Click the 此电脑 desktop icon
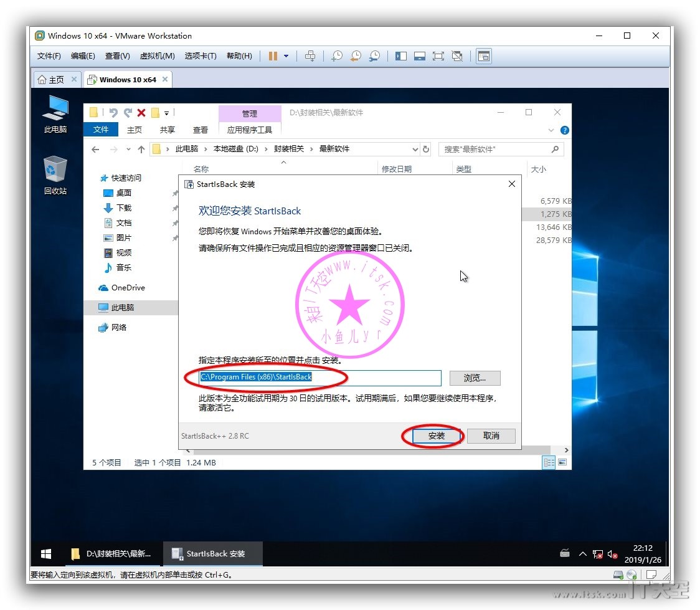700x610 pixels. coord(55,114)
